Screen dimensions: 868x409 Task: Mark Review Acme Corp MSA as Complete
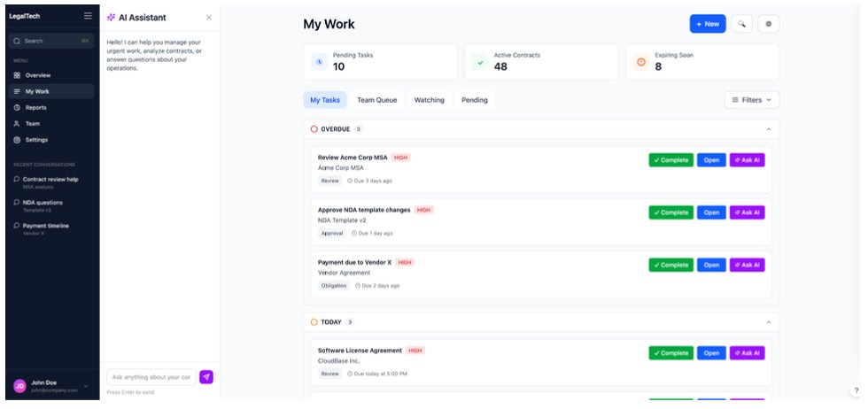click(x=671, y=160)
